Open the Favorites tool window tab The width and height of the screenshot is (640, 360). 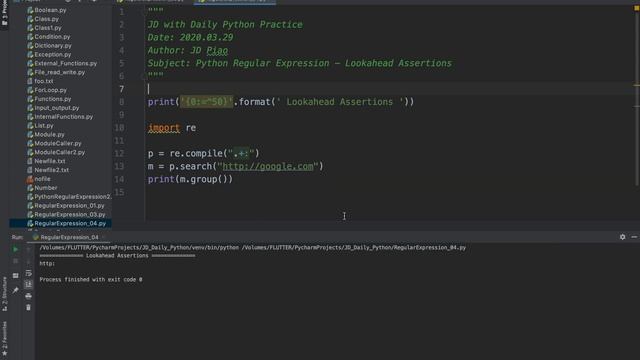point(4,338)
